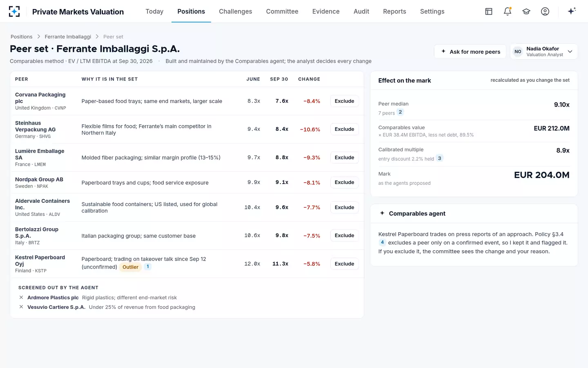
Task: Exclude Kestrel Paperboard Oyj peer
Action: 344,264
